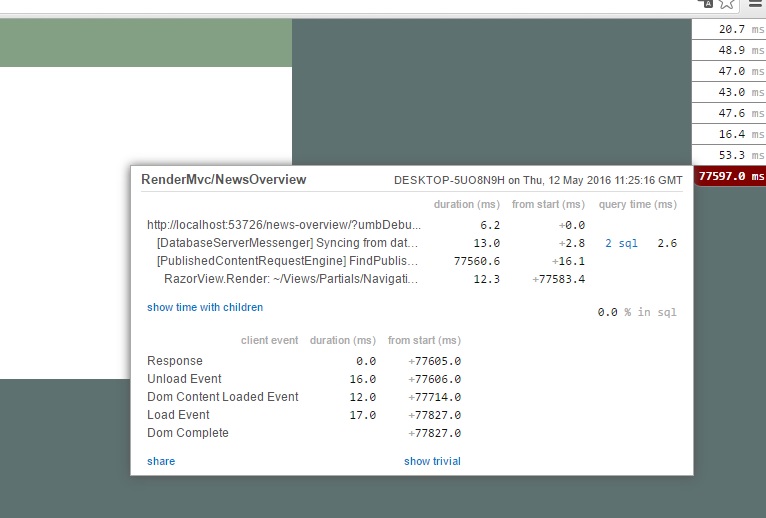This screenshot has width=766, height=518.
Task: Expand the 47.6 ms timing entry
Action: pos(731,113)
